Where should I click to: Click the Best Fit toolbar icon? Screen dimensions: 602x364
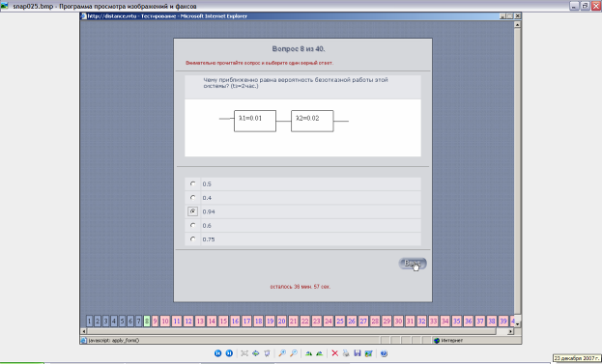(x=244, y=353)
